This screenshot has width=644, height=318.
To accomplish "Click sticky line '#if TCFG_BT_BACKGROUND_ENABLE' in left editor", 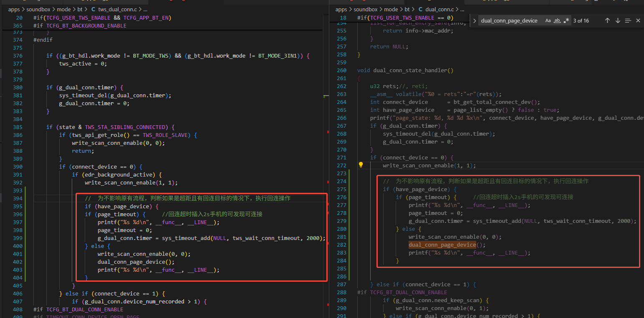I will pos(80,25).
